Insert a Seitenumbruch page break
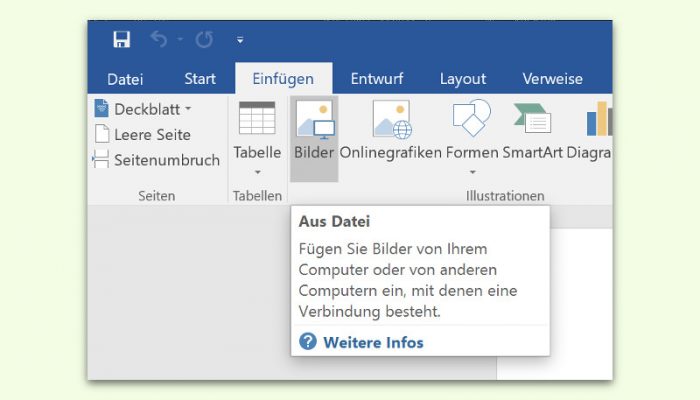 pos(156,160)
